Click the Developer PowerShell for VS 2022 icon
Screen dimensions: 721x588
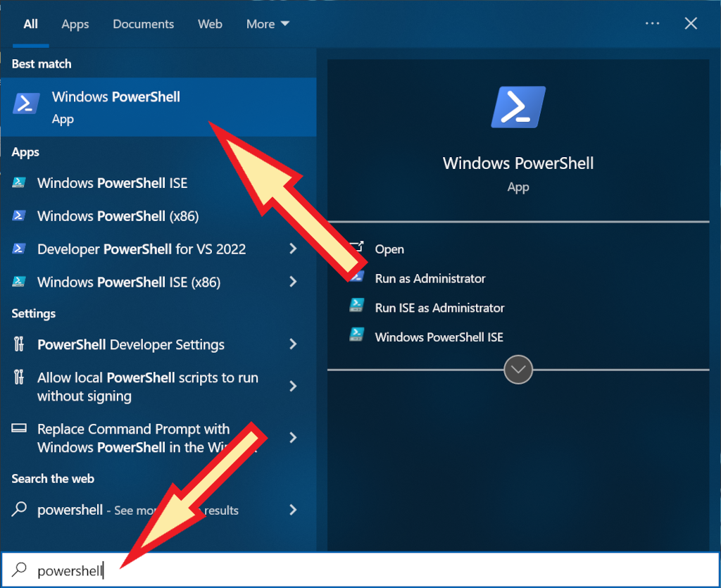pos(19,249)
